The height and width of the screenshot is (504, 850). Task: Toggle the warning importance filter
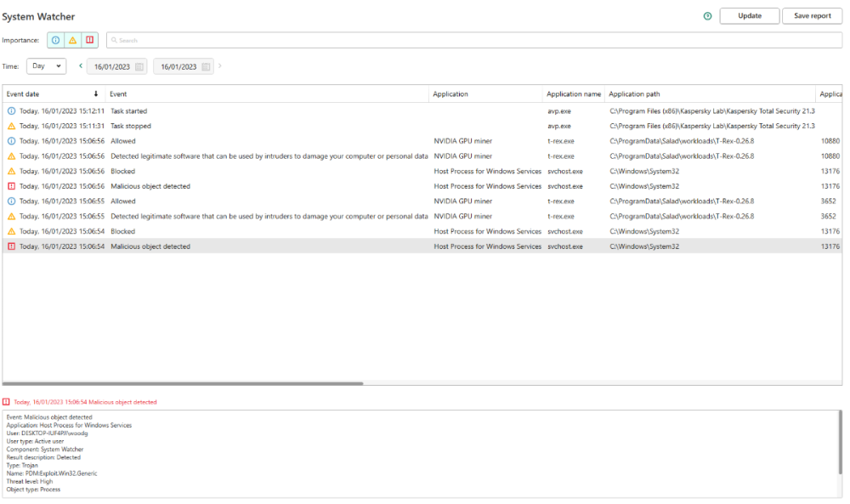coord(72,40)
